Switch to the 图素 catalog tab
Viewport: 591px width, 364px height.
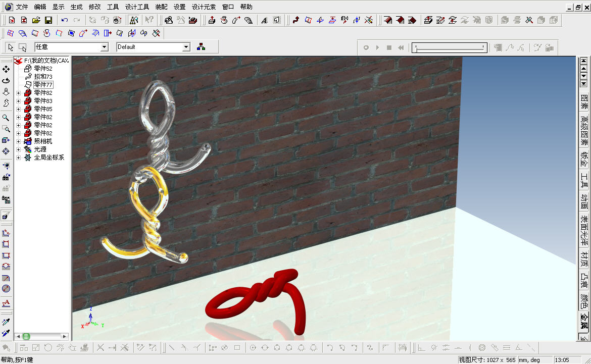point(584,102)
